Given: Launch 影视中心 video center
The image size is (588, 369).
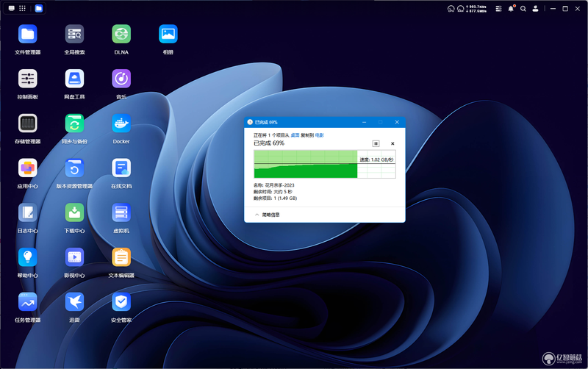Looking at the screenshot, I should (75, 257).
